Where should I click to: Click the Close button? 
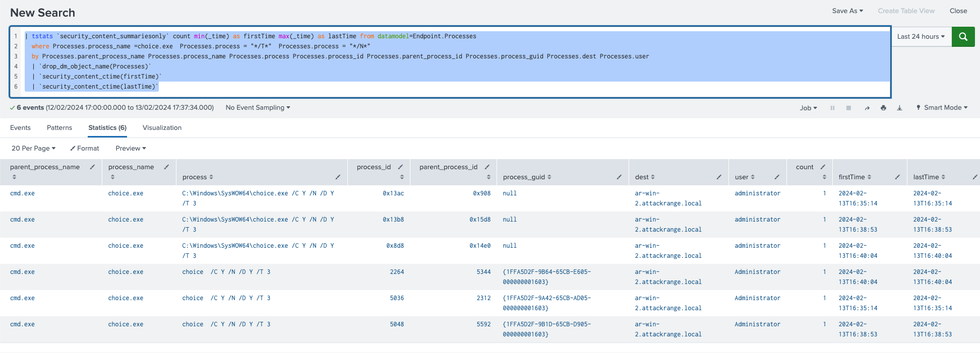(x=958, y=11)
